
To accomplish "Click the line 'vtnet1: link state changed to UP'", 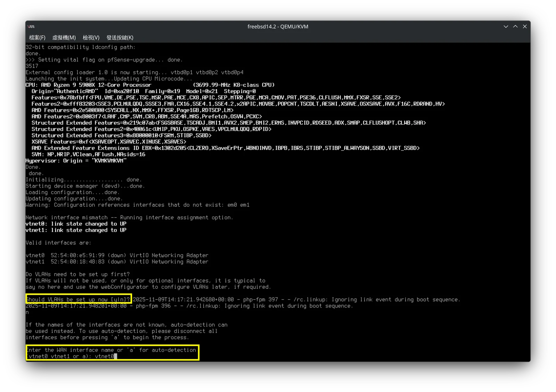I will (x=76, y=230).
